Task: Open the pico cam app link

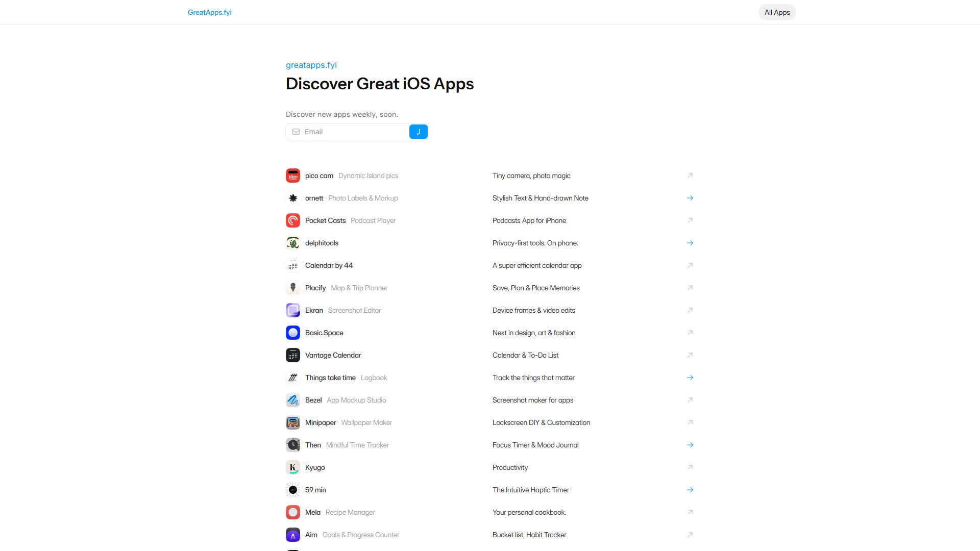Action: pos(319,176)
